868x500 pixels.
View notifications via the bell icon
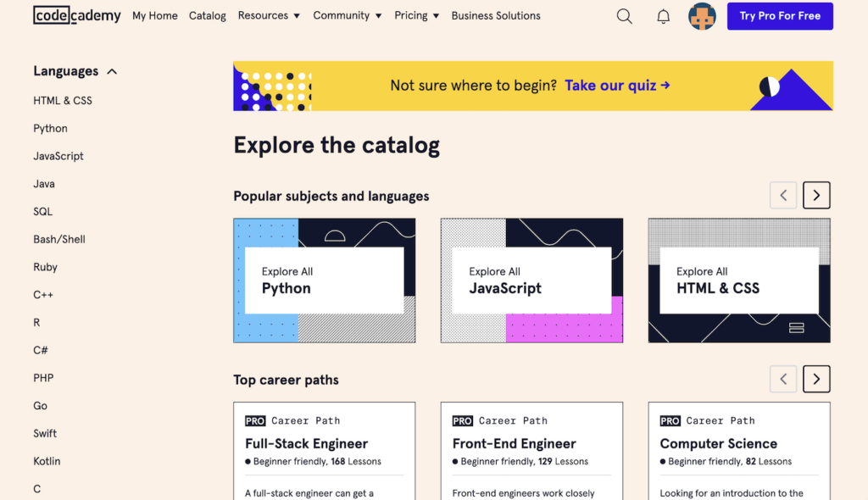(664, 16)
